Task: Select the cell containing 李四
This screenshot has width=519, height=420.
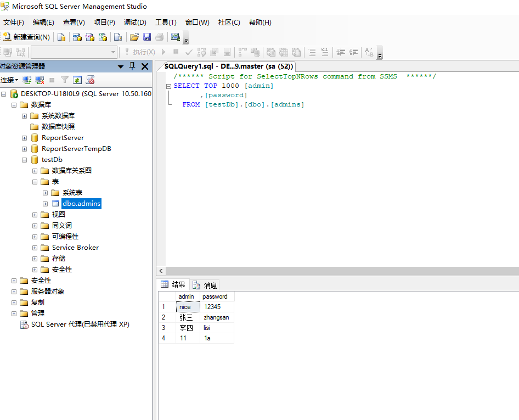Action: click(x=188, y=328)
